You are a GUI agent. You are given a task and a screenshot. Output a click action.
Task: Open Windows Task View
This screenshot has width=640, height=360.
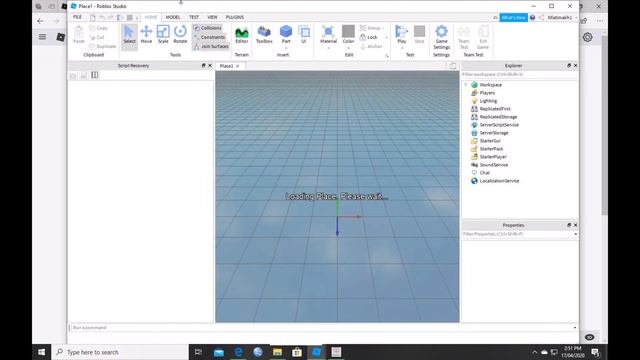[198, 352]
